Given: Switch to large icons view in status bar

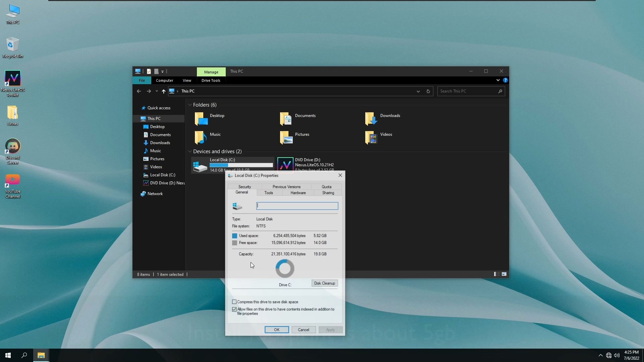Looking at the screenshot, I should pyautogui.click(x=504, y=274).
